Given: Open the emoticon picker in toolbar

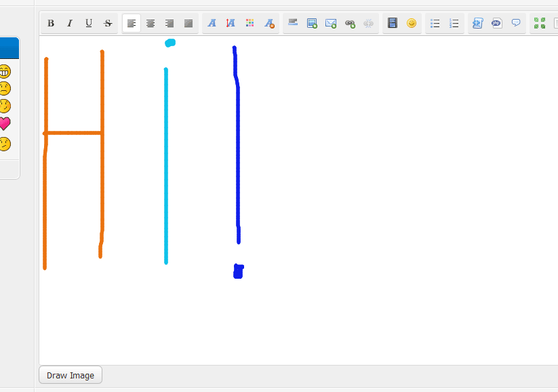Looking at the screenshot, I should (412, 23).
